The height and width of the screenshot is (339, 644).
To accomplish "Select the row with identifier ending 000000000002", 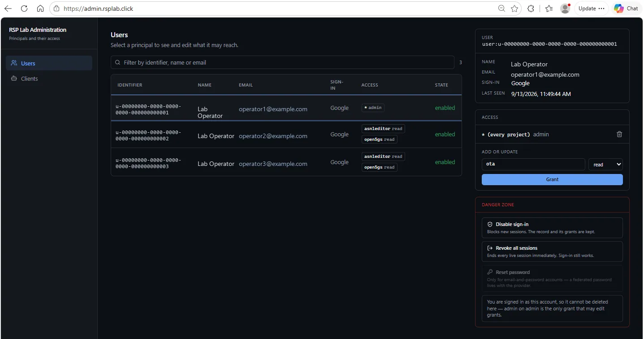I will point(286,135).
